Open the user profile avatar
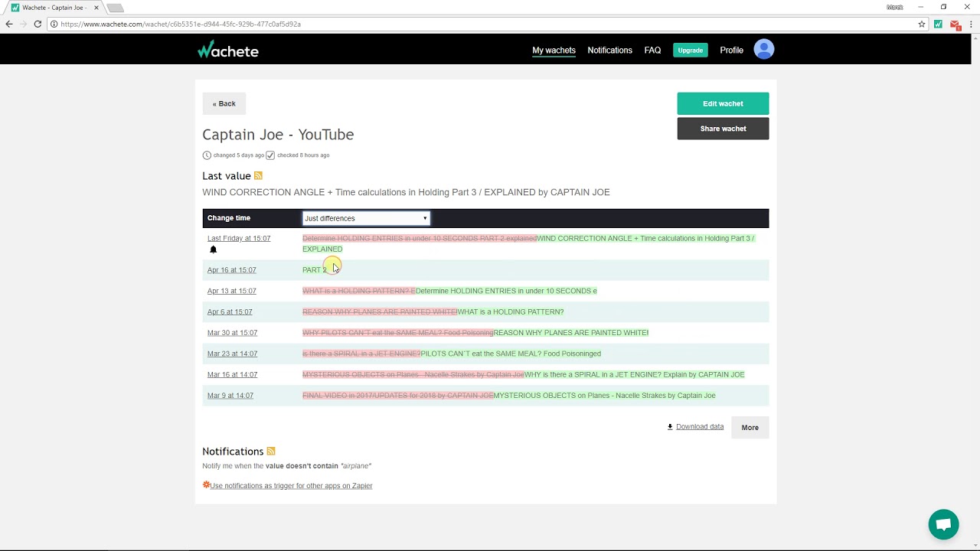980x551 pixels. click(x=764, y=50)
